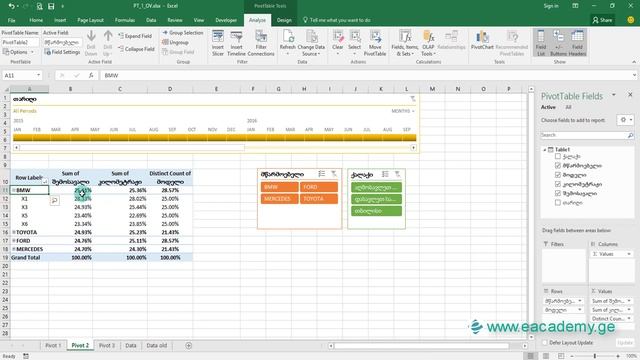640x360 pixels.
Task: Click the Insert Function fx icon
Action: click(x=91, y=76)
